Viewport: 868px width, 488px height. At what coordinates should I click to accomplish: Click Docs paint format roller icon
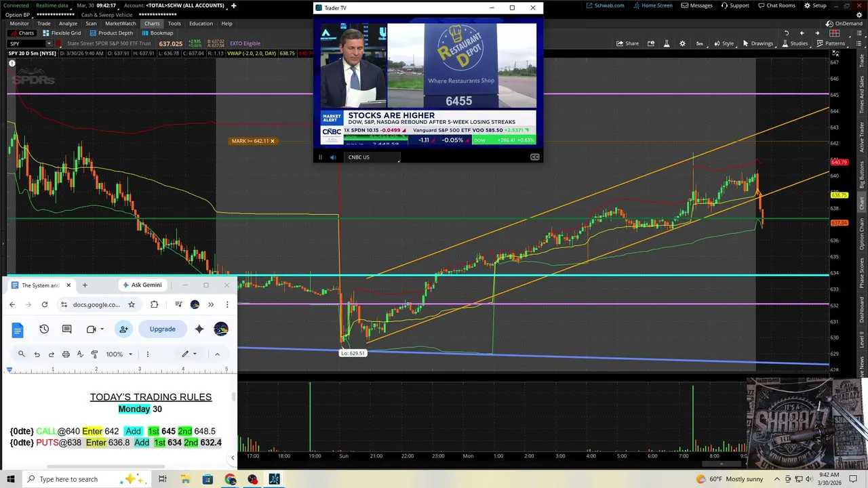coord(94,354)
